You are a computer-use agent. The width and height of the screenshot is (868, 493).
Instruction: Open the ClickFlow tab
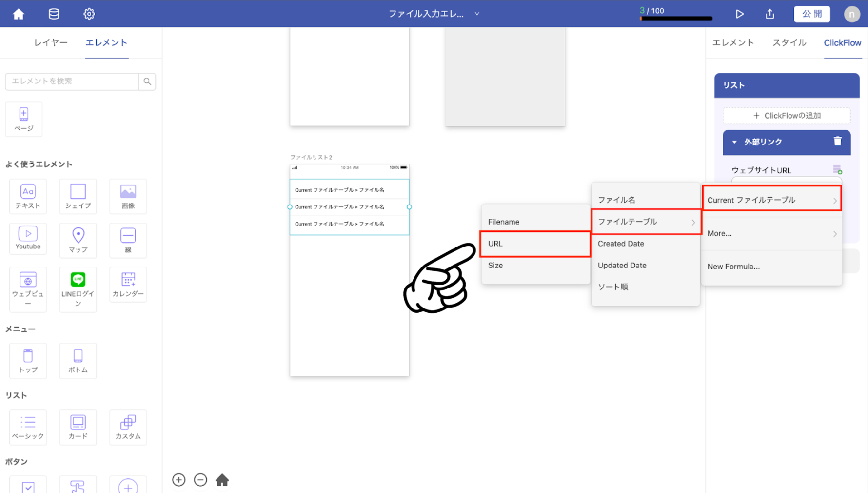pyautogui.click(x=842, y=42)
